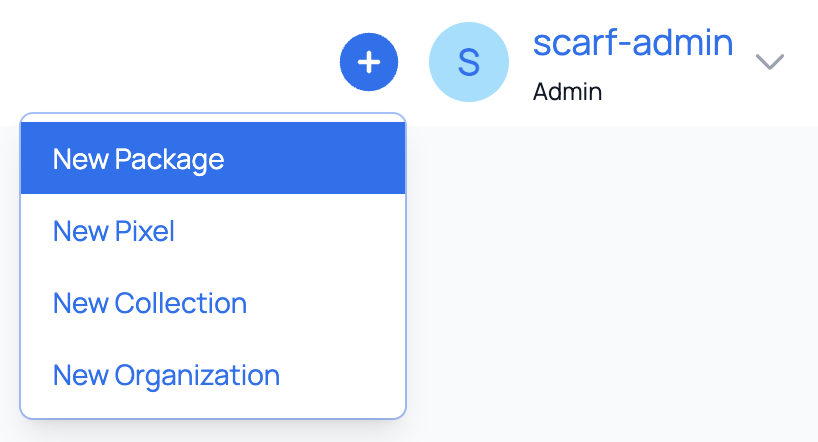Choose New Organization from the create menu
This screenshot has height=442, width=818.
166,375
